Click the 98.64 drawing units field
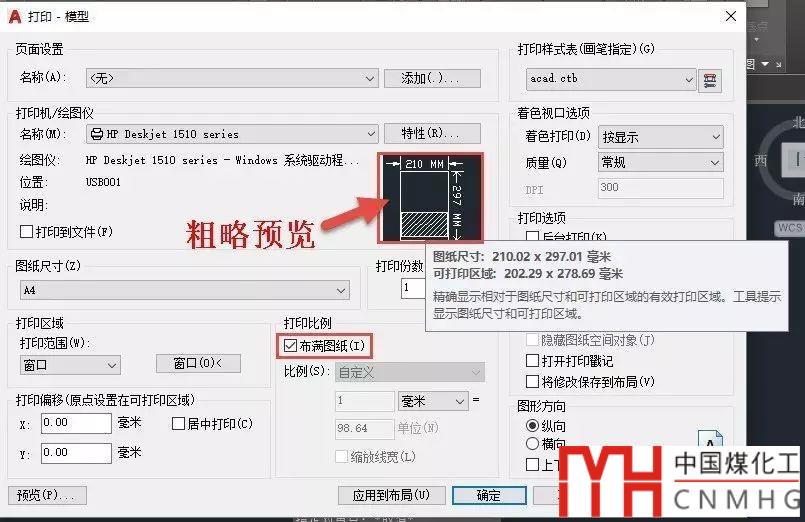 365,429
